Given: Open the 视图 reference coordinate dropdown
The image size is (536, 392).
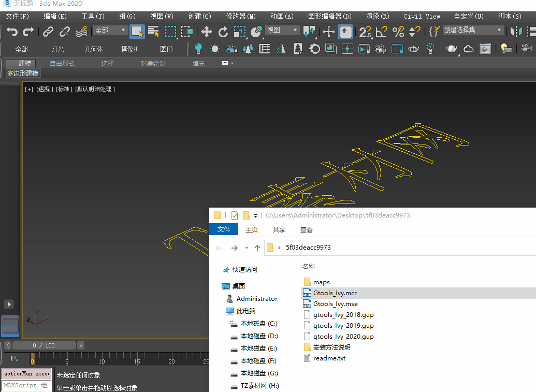Looking at the screenshot, I should 282,31.
